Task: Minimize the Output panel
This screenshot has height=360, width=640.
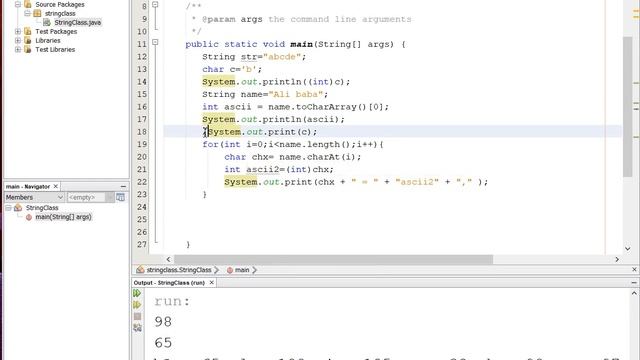Action: click(x=634, y=282)
